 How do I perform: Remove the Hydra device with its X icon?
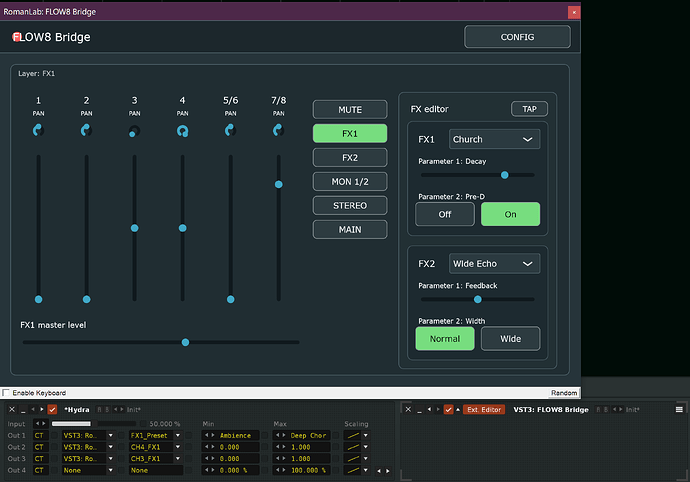tap(12, 409)
